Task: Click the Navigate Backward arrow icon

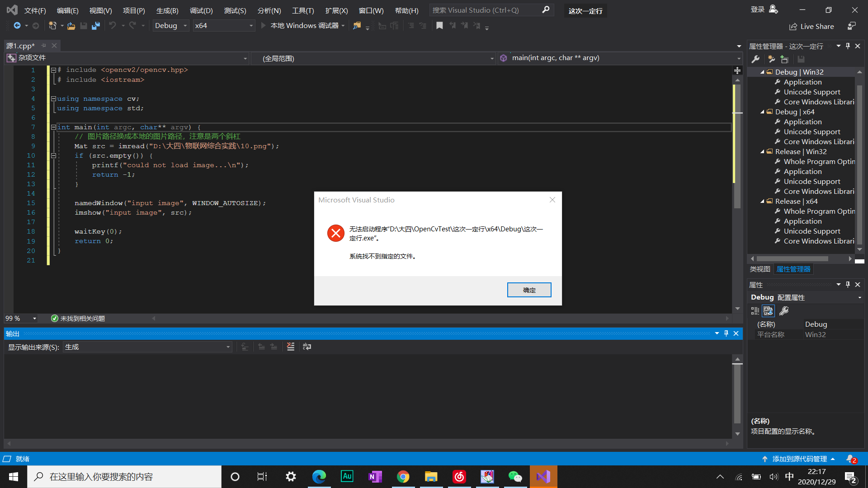Action: [x=17, y=25]
